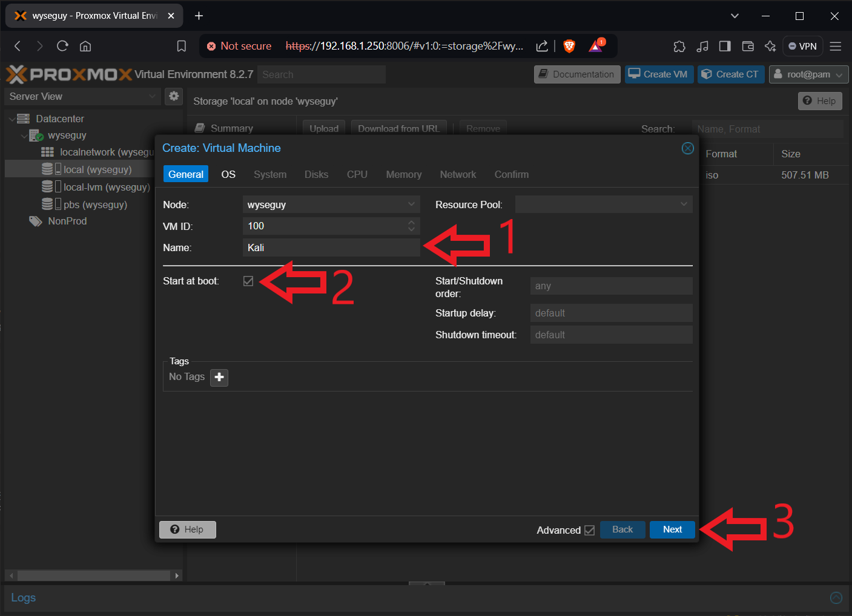
Task: Select the NonProd tag item
Action: [58, 221]
